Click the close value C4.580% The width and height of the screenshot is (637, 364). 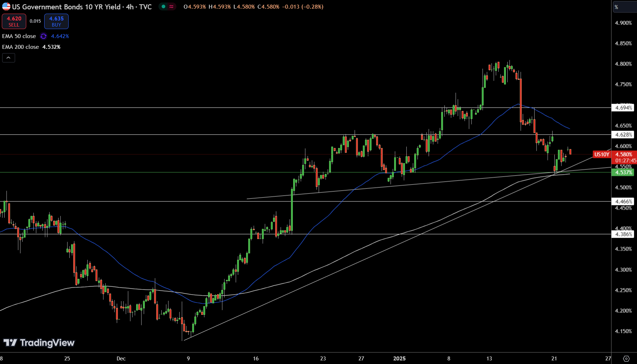pos(268,7)
